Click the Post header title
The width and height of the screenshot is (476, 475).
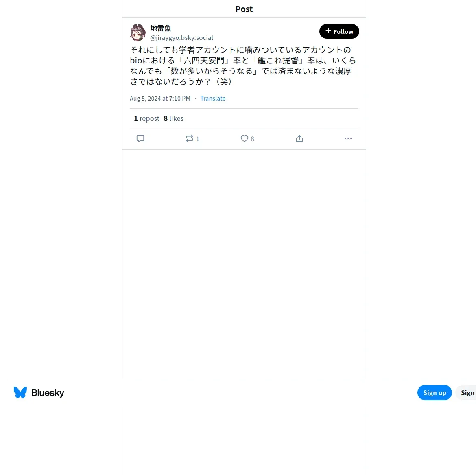244,9
